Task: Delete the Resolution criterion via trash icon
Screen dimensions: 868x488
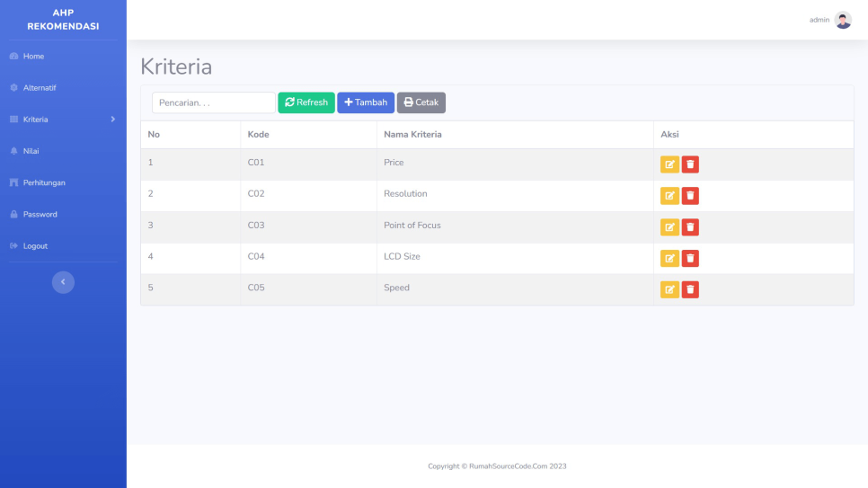Action: [x=690, y=196]
